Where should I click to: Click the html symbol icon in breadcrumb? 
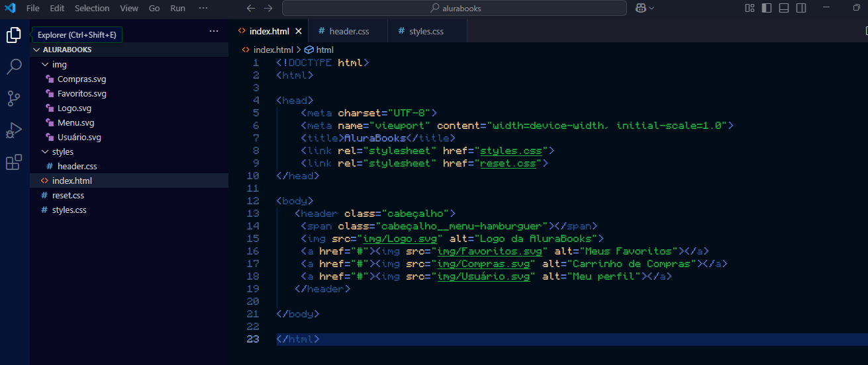coord(309,50)
